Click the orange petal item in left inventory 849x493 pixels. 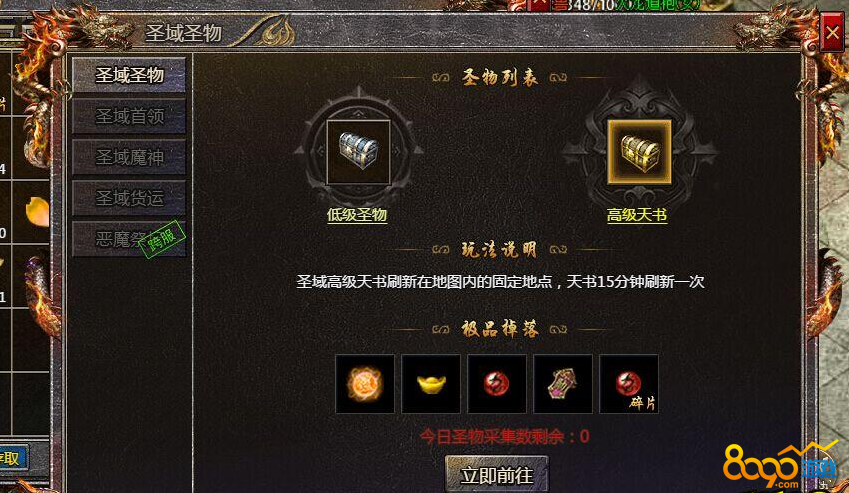click(x=37, y=211)
